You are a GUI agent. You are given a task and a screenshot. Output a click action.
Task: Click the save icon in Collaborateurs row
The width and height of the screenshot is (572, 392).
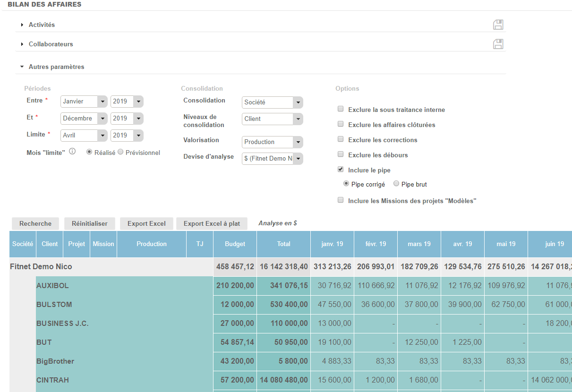[x=498, y=44]
